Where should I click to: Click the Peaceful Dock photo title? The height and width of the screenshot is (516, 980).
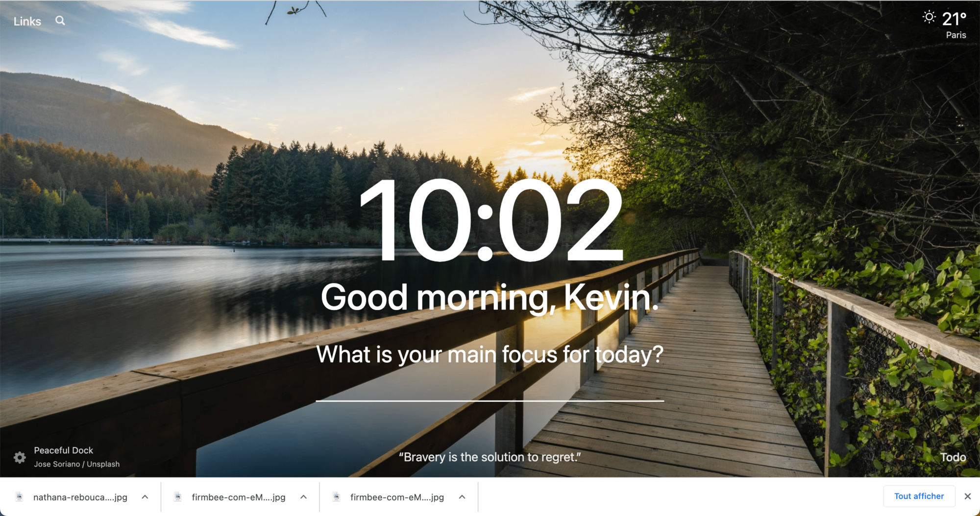[x=64, y=450]
